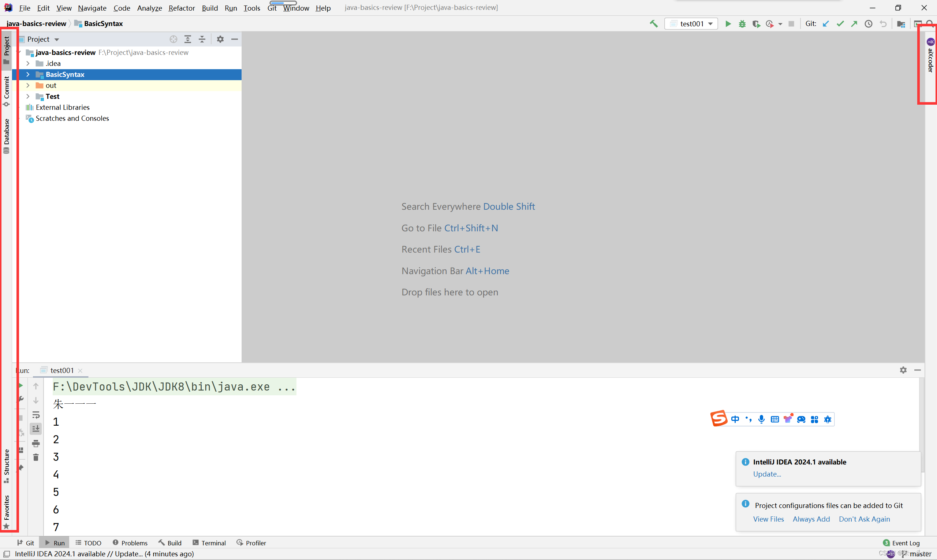Click Expand All in Project panel
This screenshot has width=937, height=560.
pyautogui.click(x=187, y=39)
